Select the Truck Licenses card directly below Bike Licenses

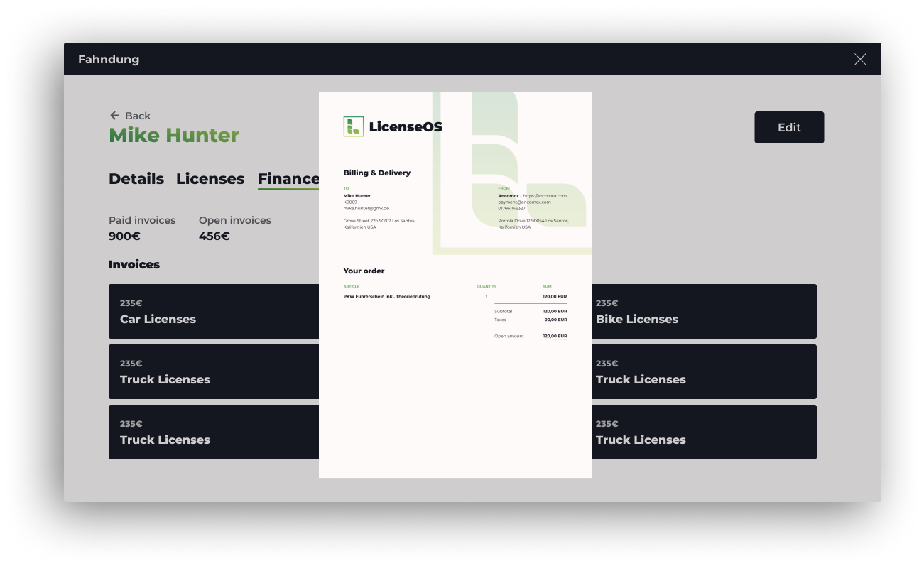(x=703, y=371)
